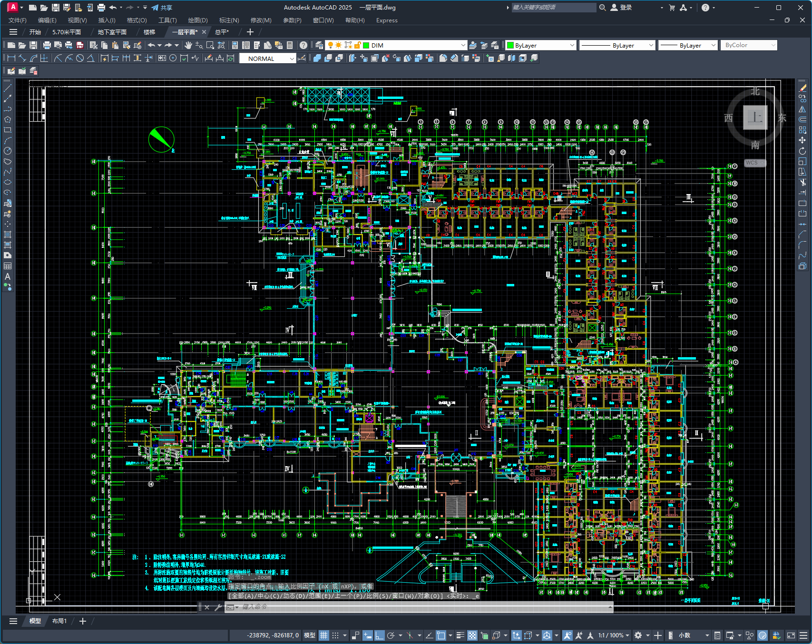Switch to the 布局1 layout tab
The width and height of the screenshot is (812, 644).
coord(59,621)
